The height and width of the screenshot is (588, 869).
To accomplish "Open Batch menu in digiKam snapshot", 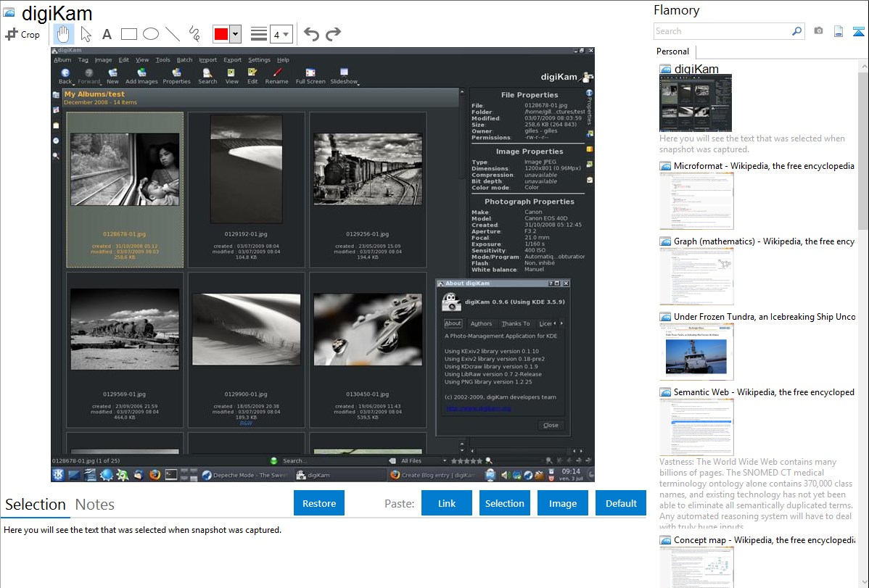I will (x=184, y=60).
